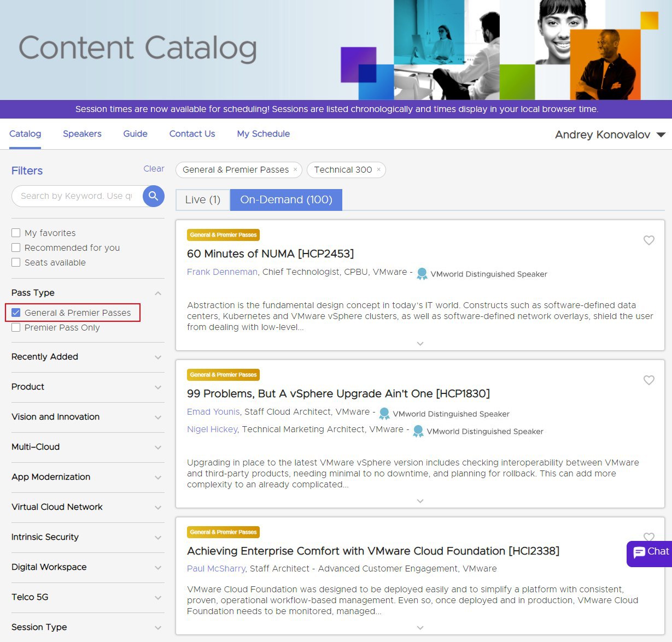Expand the Multi-Cloud filter section

point(158,447)
